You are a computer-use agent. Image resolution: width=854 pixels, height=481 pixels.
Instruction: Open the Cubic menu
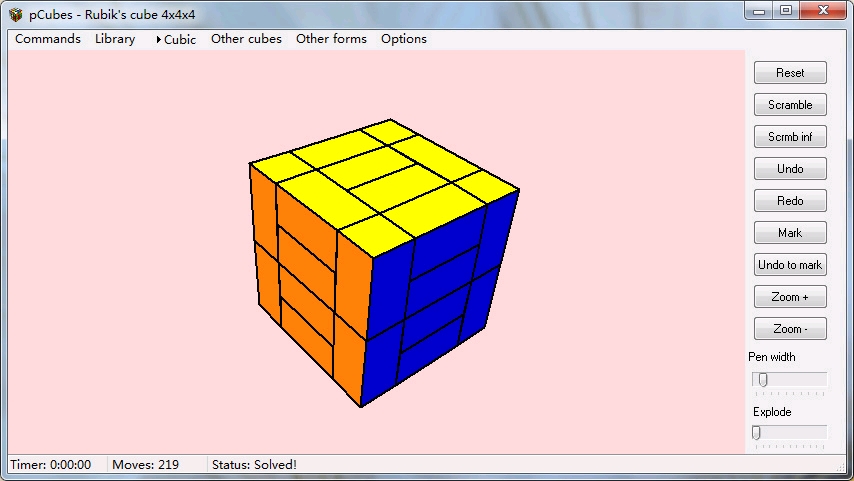[175, 39]
